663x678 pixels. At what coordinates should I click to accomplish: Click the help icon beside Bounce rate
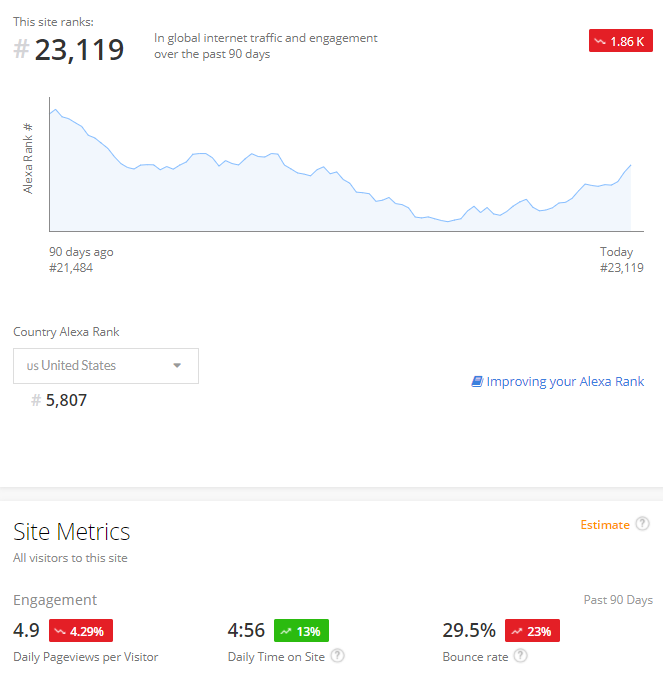pyautogui.click(x=520, y=656)
